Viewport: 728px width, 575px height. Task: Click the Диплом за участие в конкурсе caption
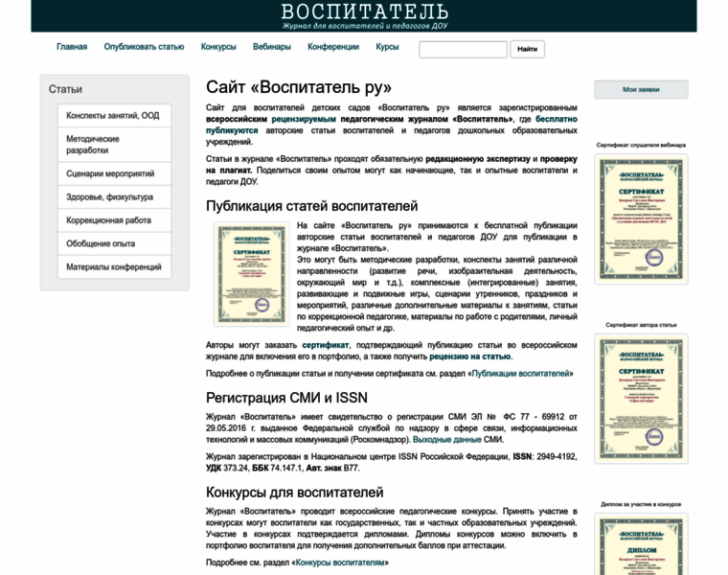tap(641, 504)
